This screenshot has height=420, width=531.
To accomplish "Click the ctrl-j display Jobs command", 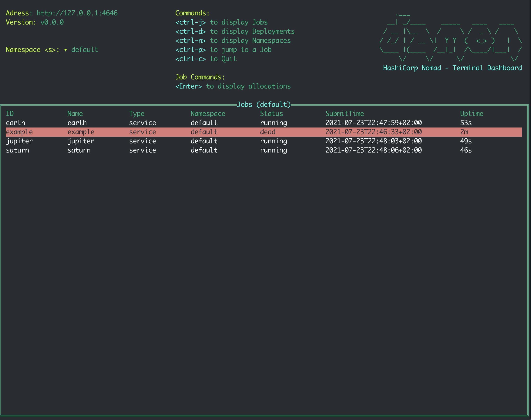I will click(x=221, y=22).
